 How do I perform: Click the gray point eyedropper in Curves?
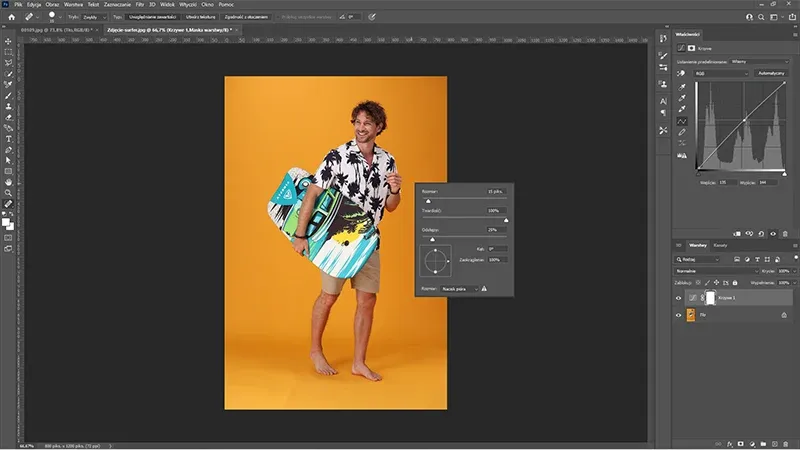(x=682, y=98)
